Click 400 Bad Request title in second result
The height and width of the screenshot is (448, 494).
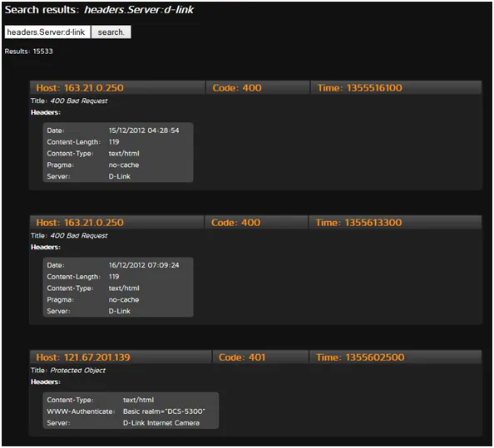79,236
